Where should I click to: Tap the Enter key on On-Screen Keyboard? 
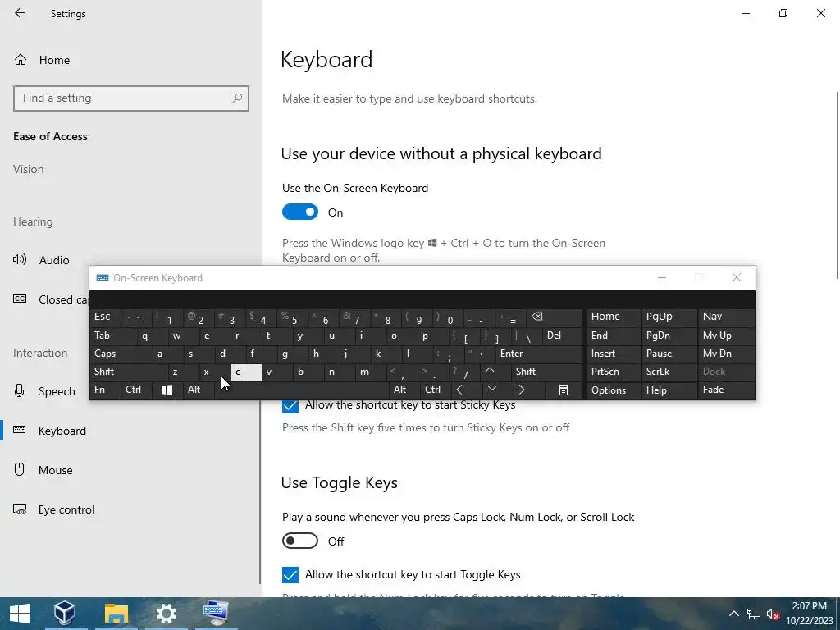coord(539,354)
